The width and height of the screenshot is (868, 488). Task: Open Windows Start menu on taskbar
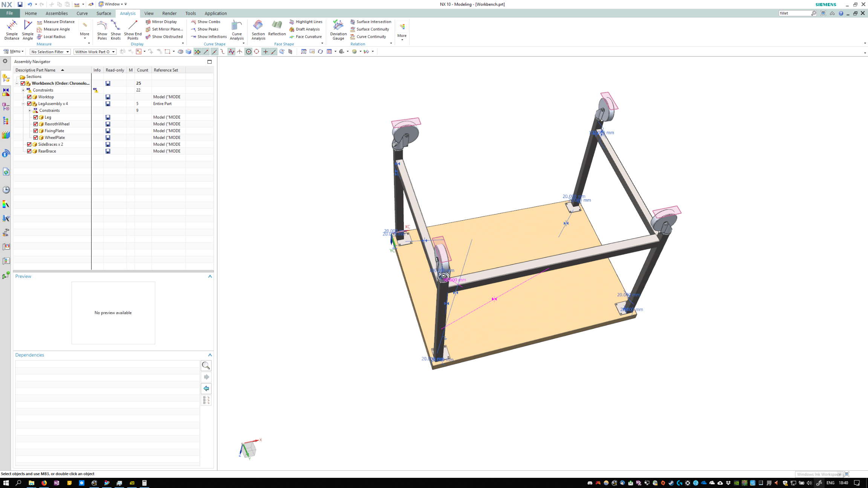[6, 483]
